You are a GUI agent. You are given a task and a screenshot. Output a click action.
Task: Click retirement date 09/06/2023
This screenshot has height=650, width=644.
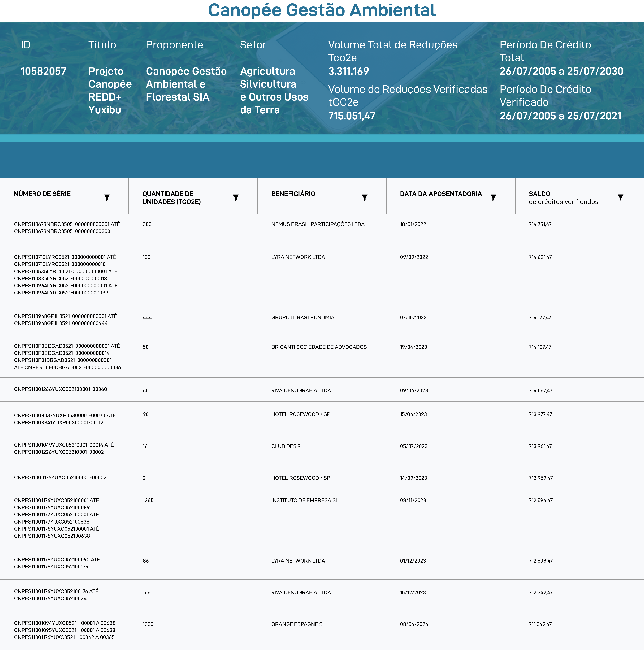pyautogui.click(x=414, y=391)
